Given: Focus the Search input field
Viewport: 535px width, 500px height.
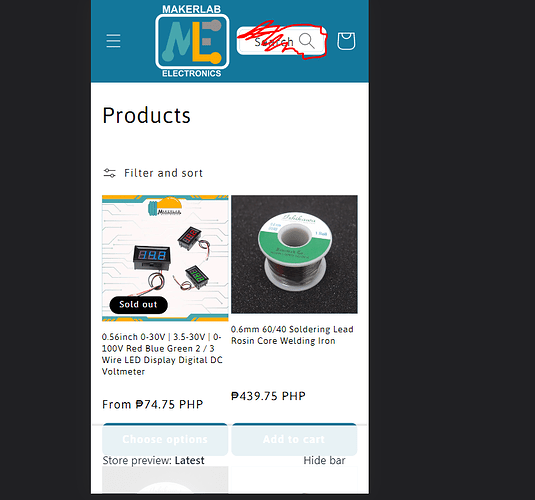Looking at the screenshot, I should click(x=281, y=41).
